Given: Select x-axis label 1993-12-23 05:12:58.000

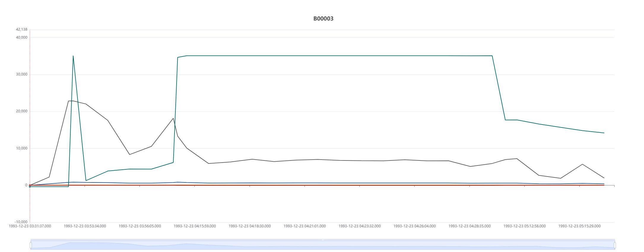Looking at the screenshot, I should point(524,226).
